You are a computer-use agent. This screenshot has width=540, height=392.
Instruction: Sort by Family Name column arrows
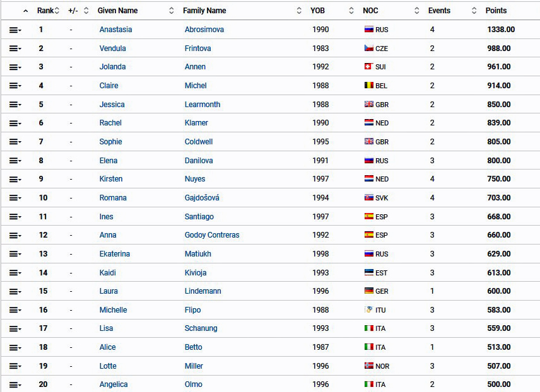tap(299, 11)
